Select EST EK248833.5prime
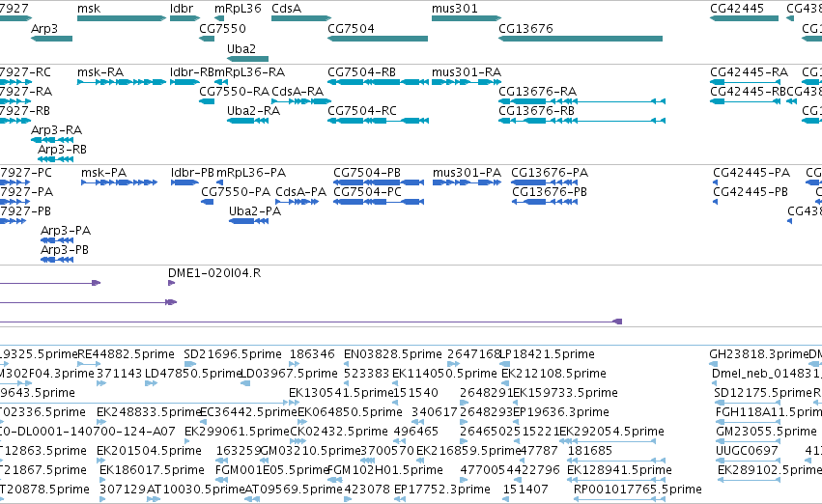 click(x=99, y=422)
